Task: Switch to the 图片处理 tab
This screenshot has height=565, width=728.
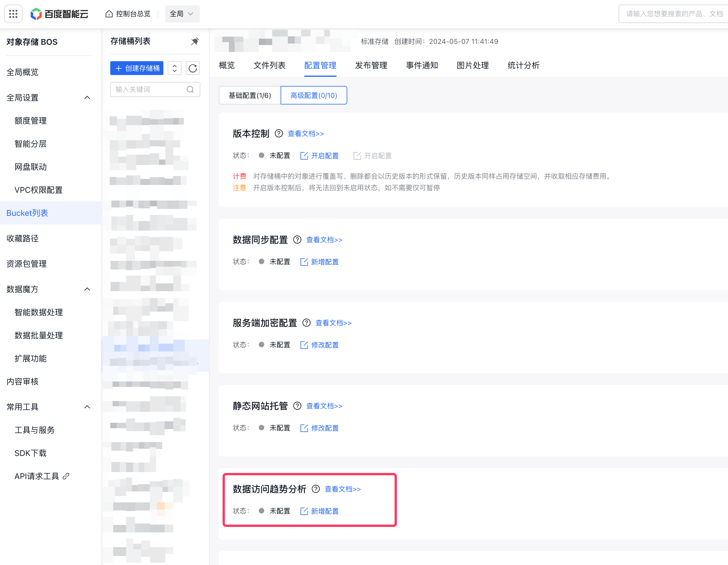Action: pyautogui.click(x=473, y=65)
